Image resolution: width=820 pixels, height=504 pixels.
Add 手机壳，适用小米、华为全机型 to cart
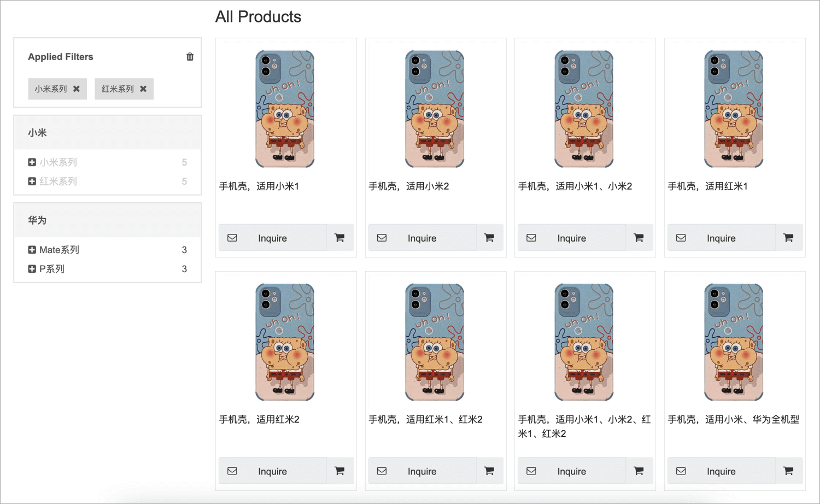click(x=788, y=471)
